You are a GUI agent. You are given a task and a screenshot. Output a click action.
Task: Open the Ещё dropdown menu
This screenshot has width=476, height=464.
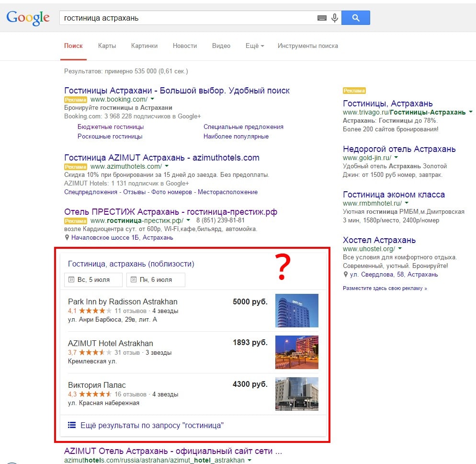[255, 46]
